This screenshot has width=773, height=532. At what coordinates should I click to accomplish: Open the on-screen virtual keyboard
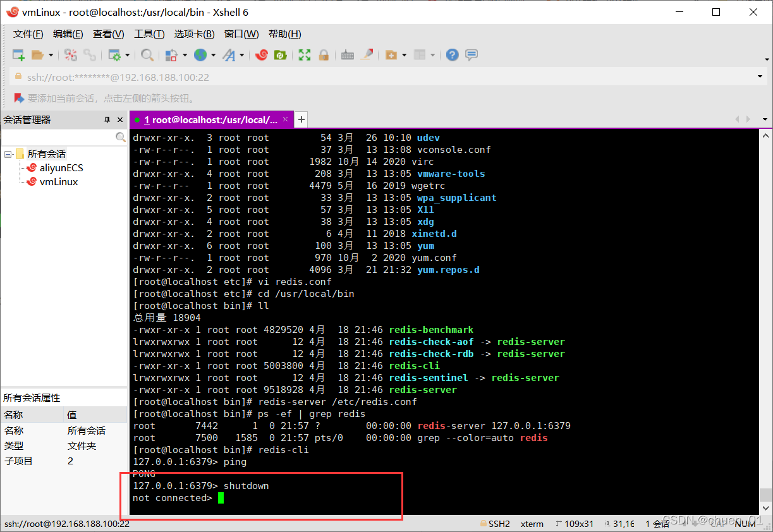click(347, 55)
